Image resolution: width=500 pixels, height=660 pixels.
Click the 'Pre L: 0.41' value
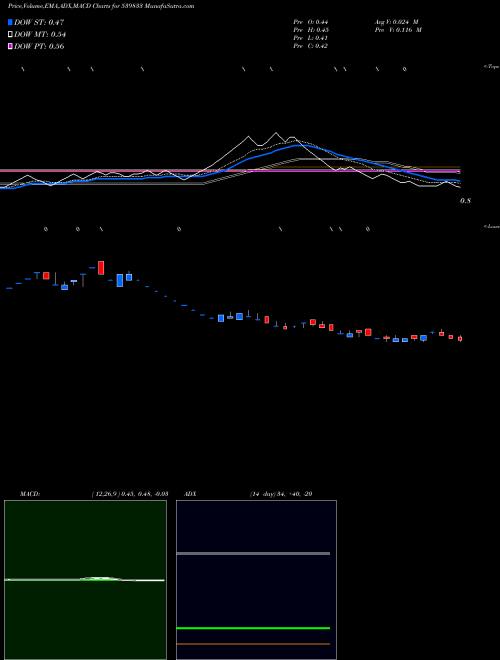(311, 38)
